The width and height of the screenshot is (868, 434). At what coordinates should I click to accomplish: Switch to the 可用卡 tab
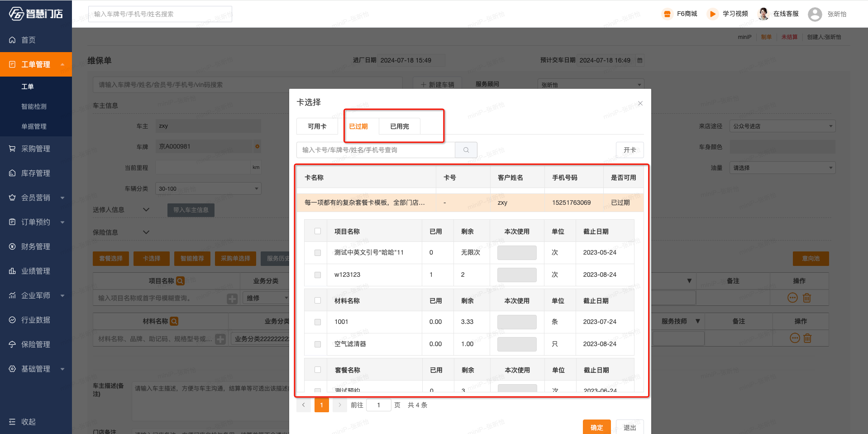coord(317,126)
